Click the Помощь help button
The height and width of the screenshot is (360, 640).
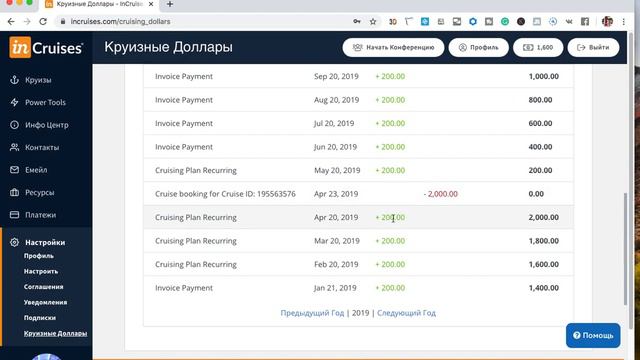593,336
